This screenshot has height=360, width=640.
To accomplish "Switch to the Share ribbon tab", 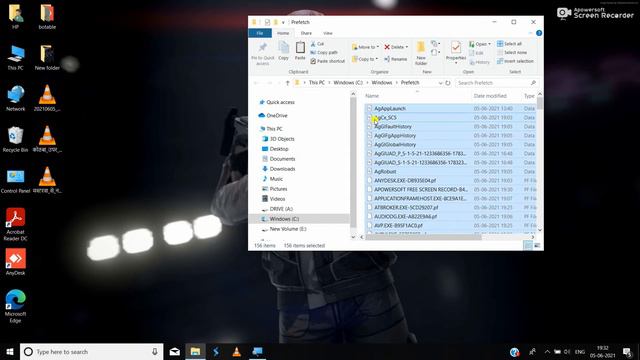I will pos(306,33).
